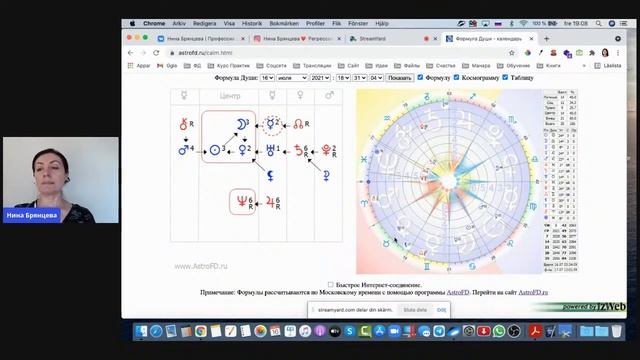Open Finder from the Dock
The width and height of the screenshot is (640, 360).
pos(141,331)
